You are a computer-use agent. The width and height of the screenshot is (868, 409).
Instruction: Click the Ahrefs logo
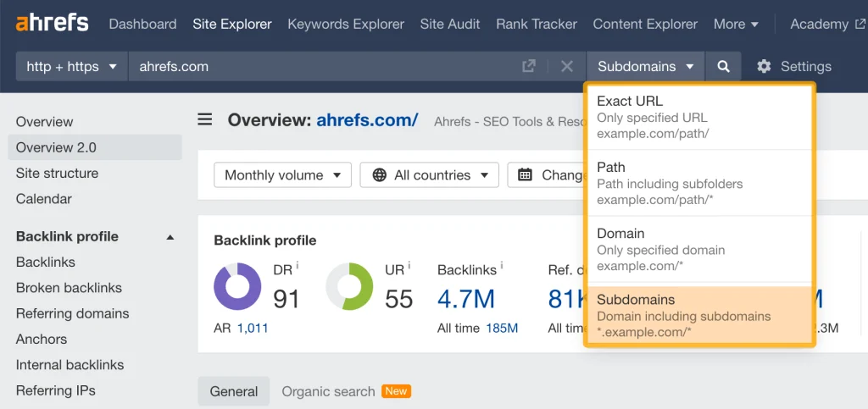pyautogui.click(x=52, y=23)
